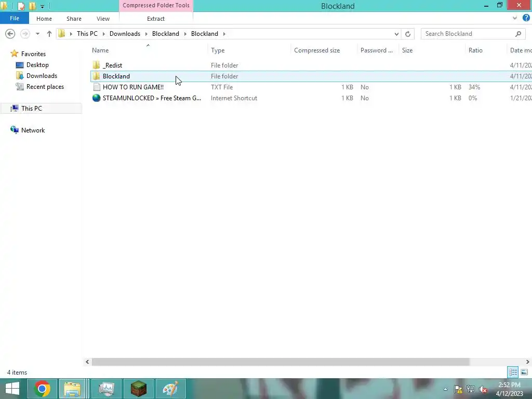Screen dimensions: 532x399
Task: Expand the arrow after last Blockland breadcrumb
Action: tap(224, 34)
